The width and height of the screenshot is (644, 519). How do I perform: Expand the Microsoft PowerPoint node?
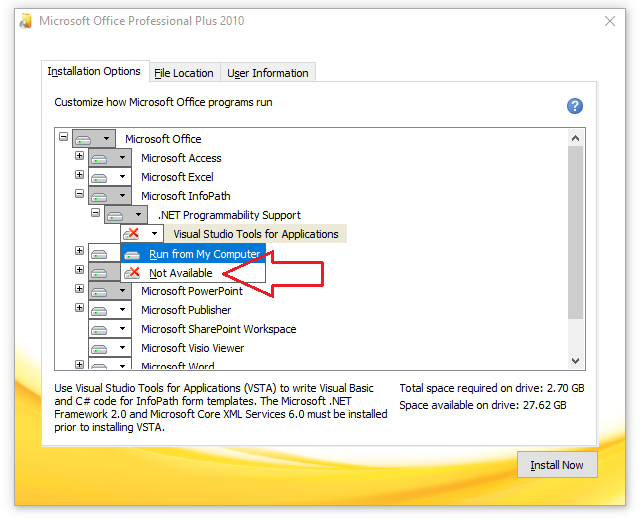click(x=79, y=289)
